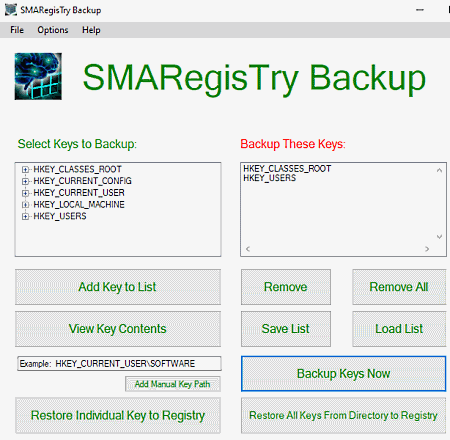Start backup with Backup Keys Now

343,374
